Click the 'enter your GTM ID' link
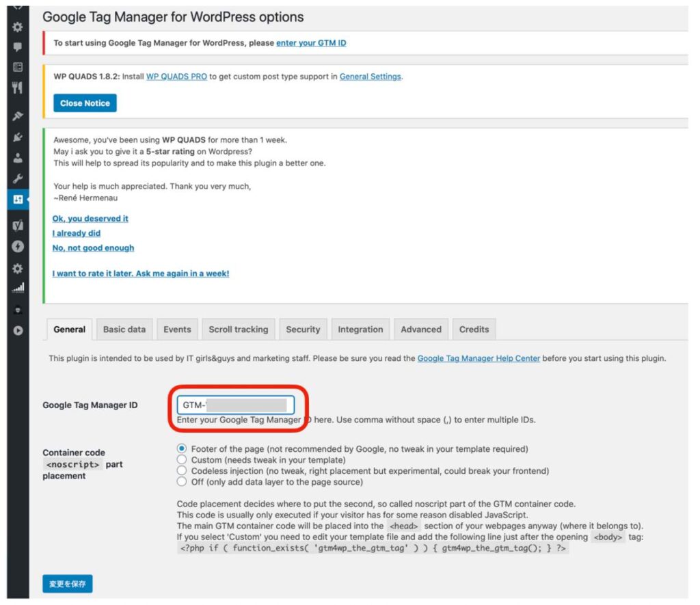Viewport: 700px width, 605px height. pyautogui.click(x=311, y=43)
